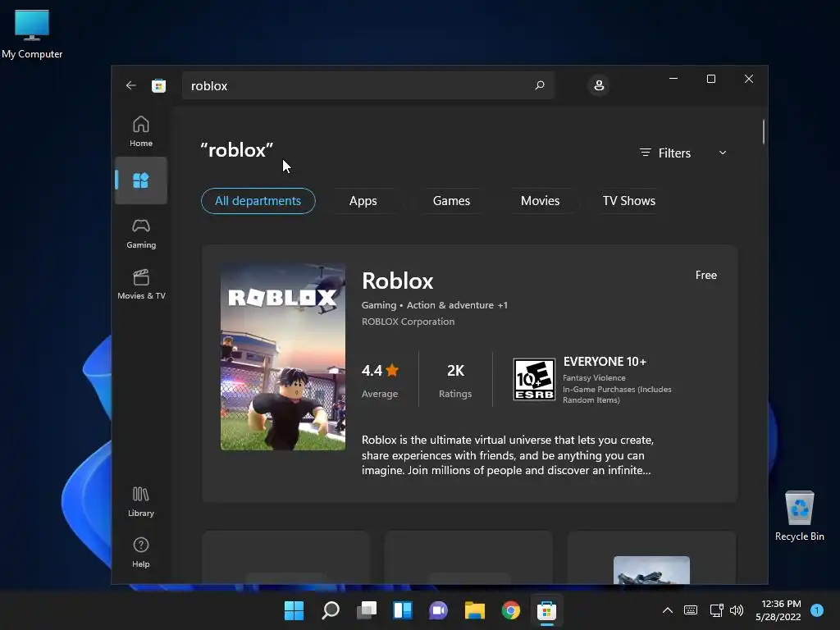Screen dimensions: 840x630
Task: Maximize the Microsoft Store window
Action: [x=711, y=79]
